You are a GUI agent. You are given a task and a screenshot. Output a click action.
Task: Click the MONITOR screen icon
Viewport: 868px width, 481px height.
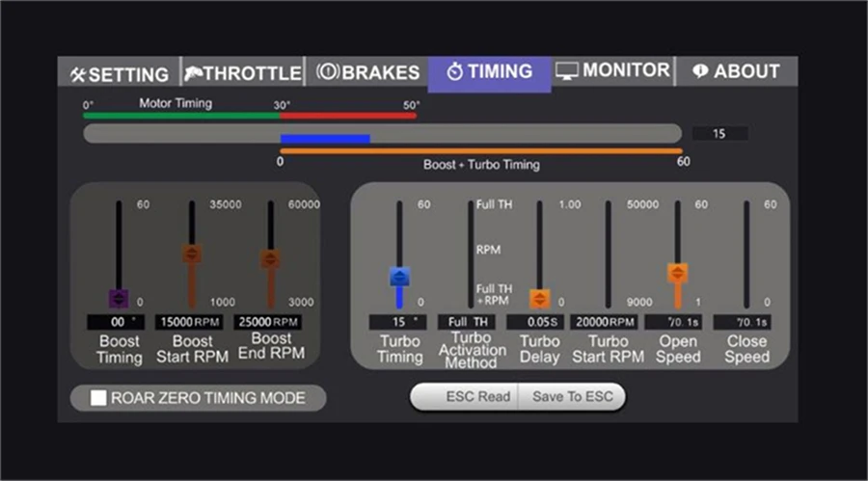tap(567, 71)
